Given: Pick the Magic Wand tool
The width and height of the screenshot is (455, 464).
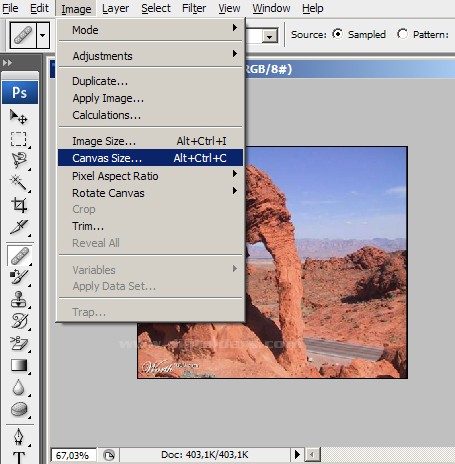Looking at the screenshot, I should coord(19,183).
